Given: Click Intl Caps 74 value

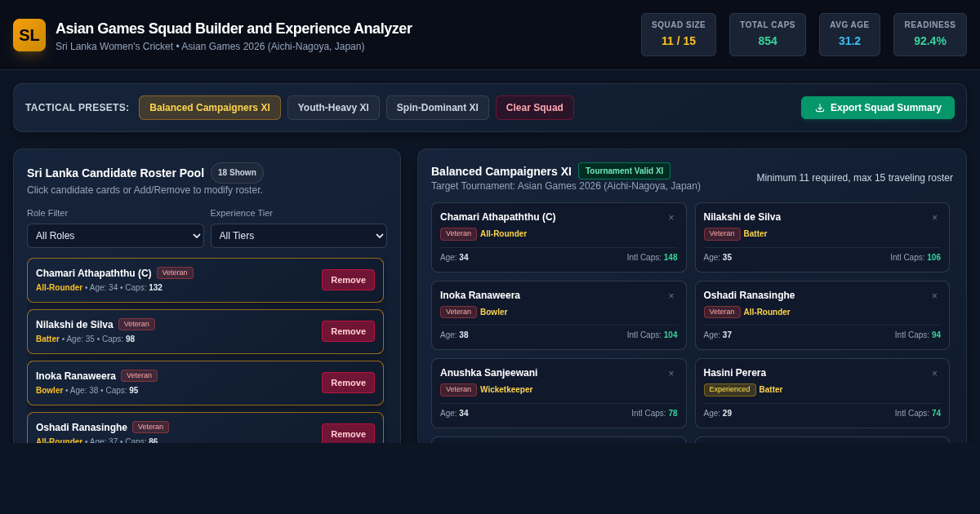Looking at the screenshot, I should [x=936, y=414].
